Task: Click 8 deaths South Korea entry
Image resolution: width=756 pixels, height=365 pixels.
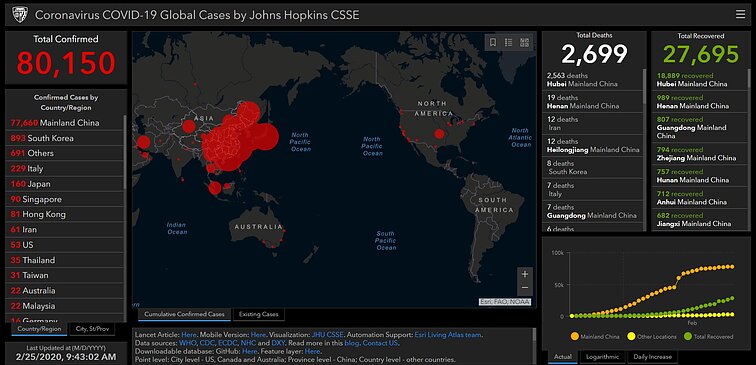Action: click(594, 167)
